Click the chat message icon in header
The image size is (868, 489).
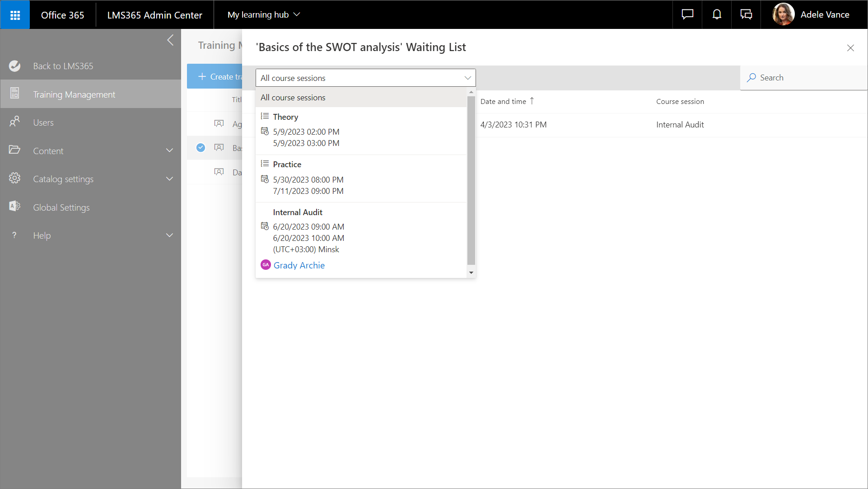[687, 14]
